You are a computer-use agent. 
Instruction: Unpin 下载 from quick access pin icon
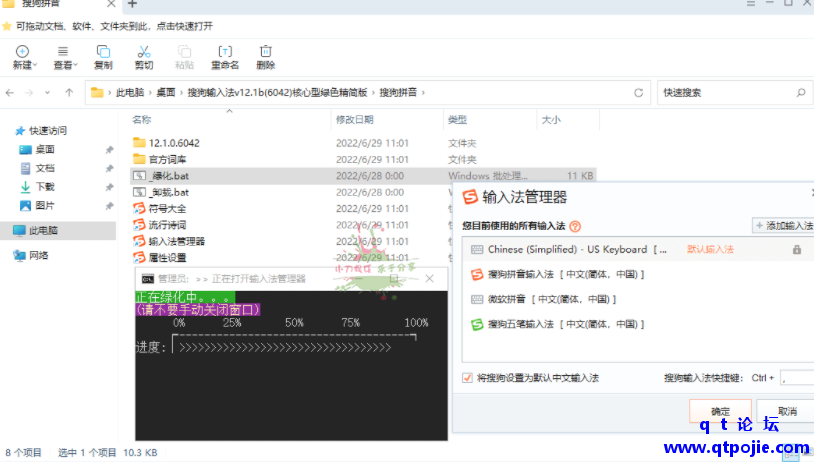[109, 187]
